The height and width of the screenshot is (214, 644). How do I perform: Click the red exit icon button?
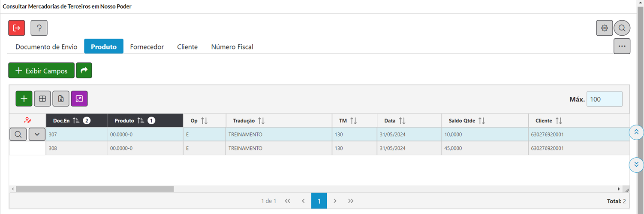point(17,28)
